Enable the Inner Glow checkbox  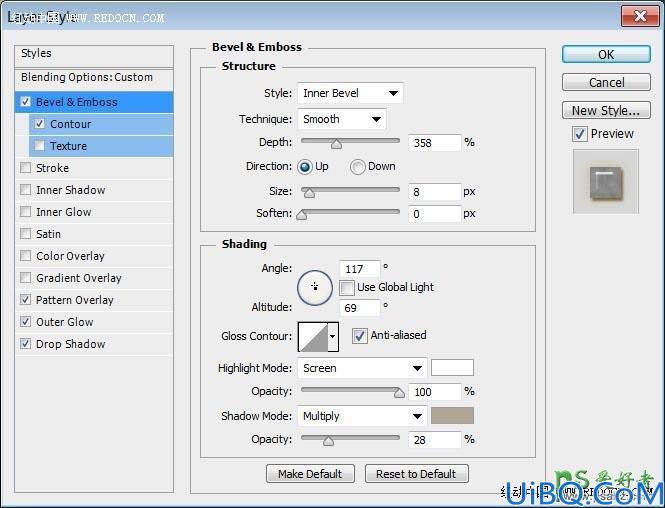click(x=25, y=212)
